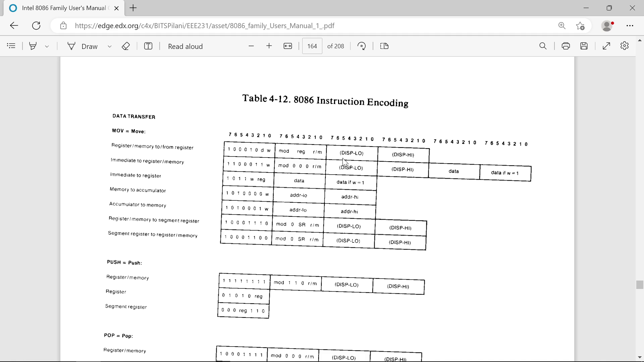Switch to the Intel 8086 Family User's Manual tab
Screen dimensions: 644x362
click(x=60, y=8)
